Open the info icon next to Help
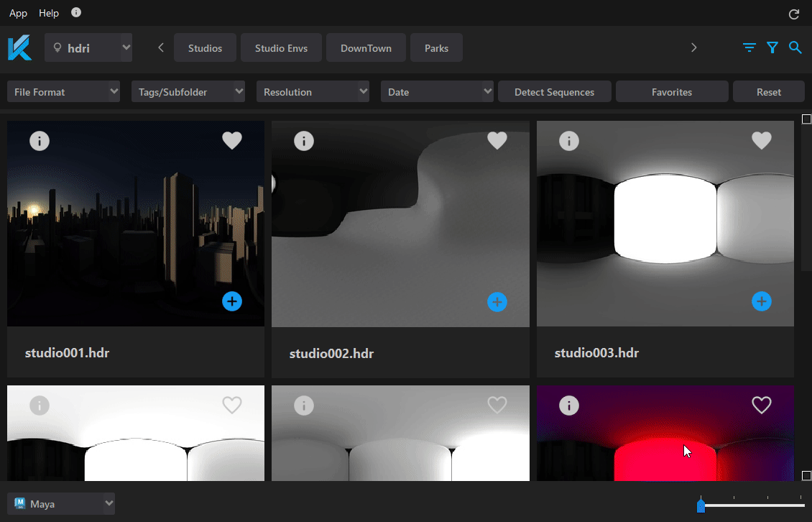812x522 pixels. click(x=76, y=12)
